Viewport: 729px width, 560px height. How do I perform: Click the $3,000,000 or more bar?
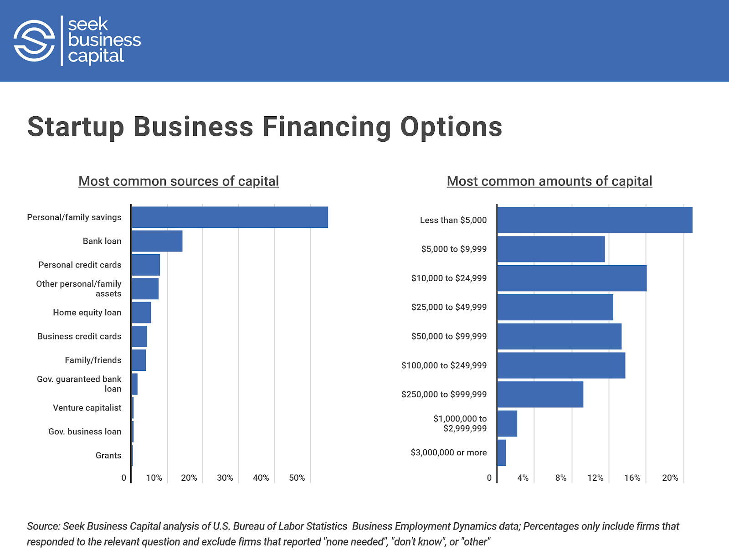pyautogui.click(x=502, y=452)
